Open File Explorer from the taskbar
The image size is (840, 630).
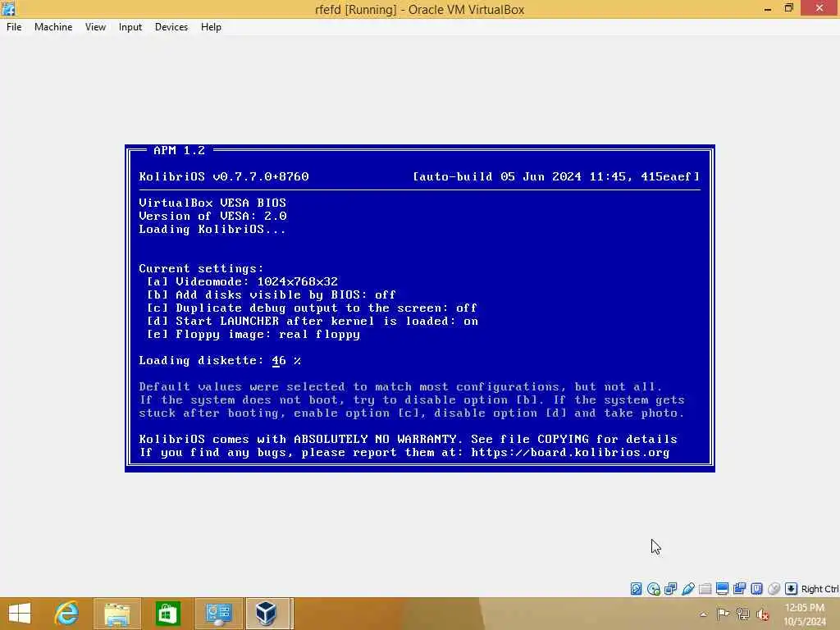pos(117,614)
